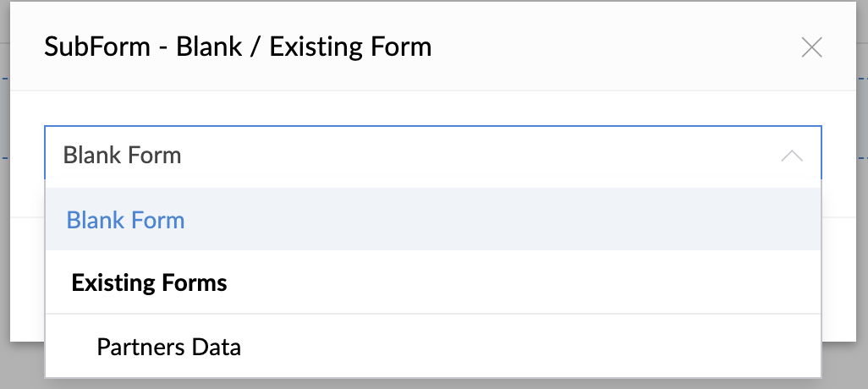
Task: Hit the caret at the dropdown's right edge
Action: 792,156
